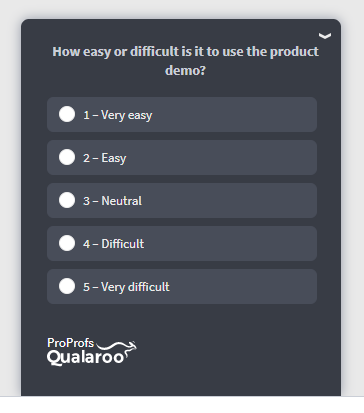Image resolution: width=364 pixels, height=413 pixels.
Task: Click the '4 – Difficult' option label
Action: [114, 244]
